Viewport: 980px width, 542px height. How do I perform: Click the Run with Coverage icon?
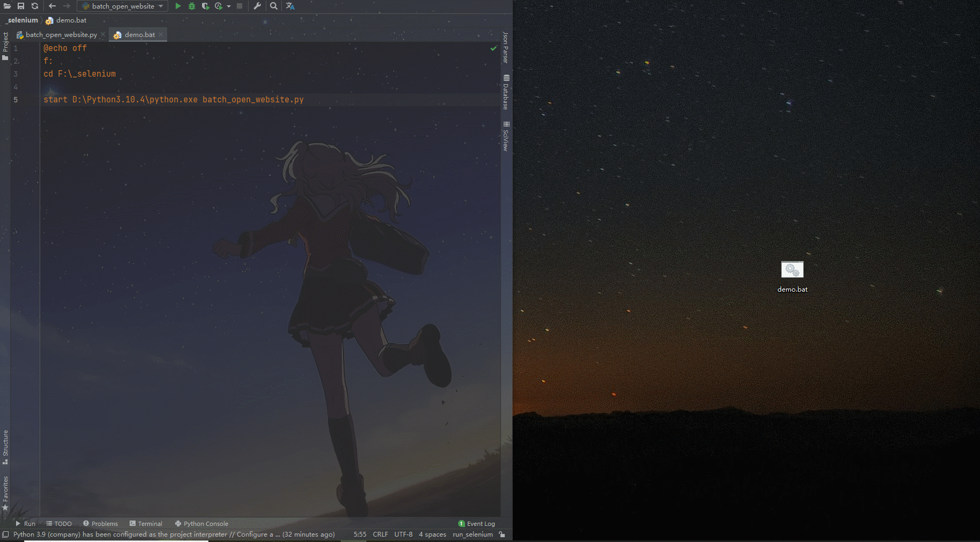tap(205, 6)
